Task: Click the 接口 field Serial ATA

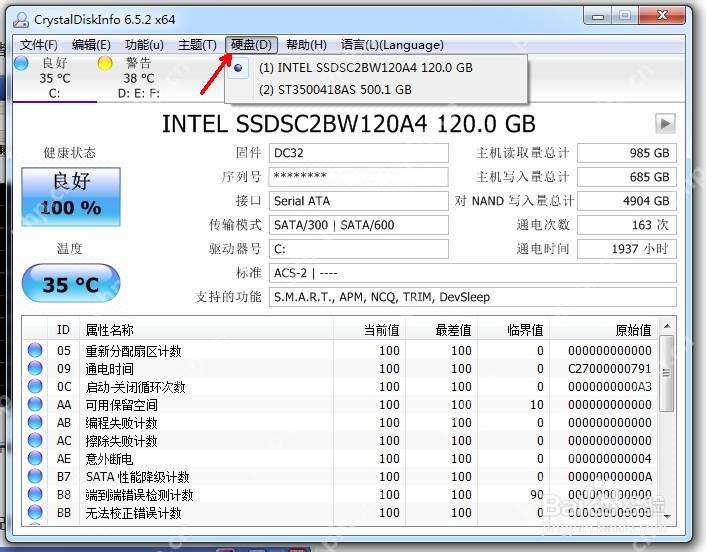Action: click(358, 201)
